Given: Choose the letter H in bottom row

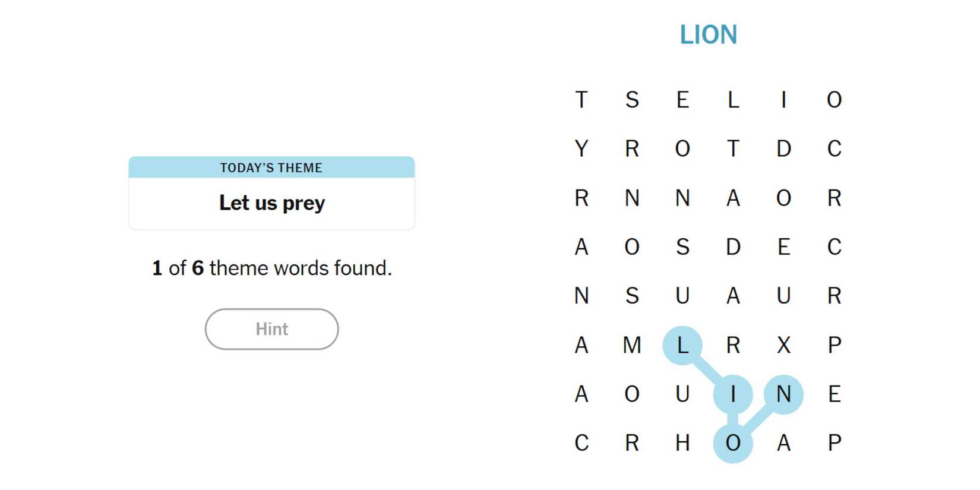Looking at the screenshot, I should (x=682, y=443).
